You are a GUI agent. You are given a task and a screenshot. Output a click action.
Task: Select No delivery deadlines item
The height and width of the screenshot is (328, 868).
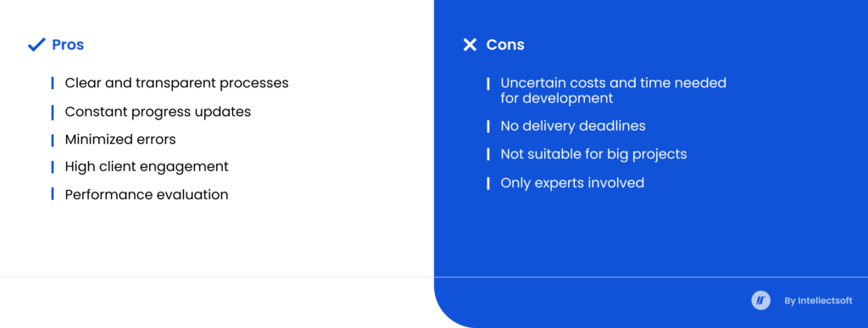pos(573,126)
